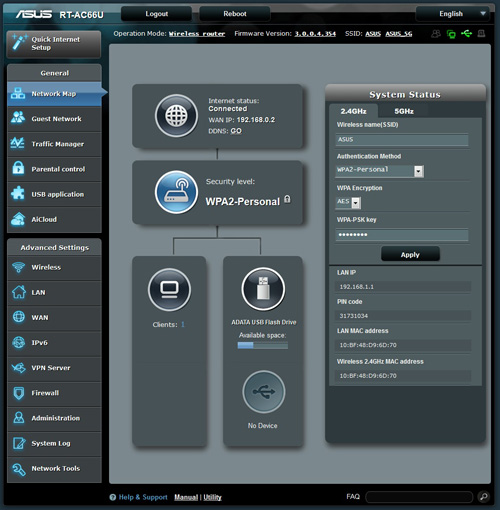Click the No Device USB port icon
Image resolution: width=500 pixels, height=510 pixels.
point(264,392)
